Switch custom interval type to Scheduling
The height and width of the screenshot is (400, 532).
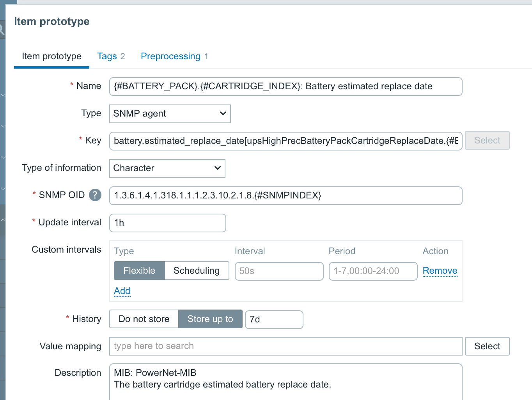coord(197,271)
